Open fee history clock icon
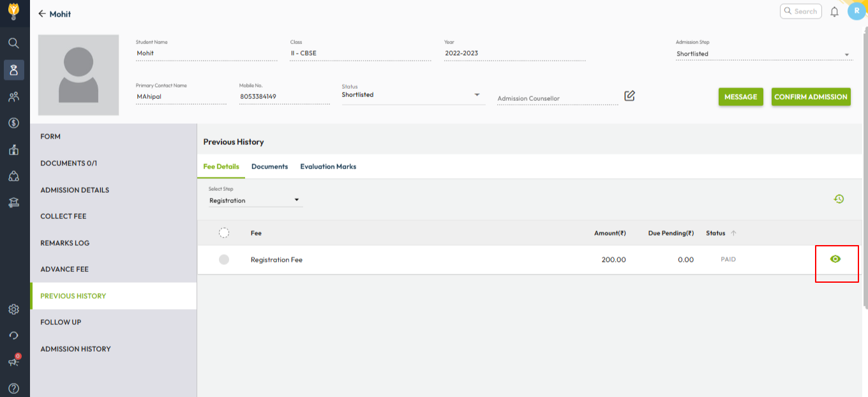868x397 pixels. 839,199
